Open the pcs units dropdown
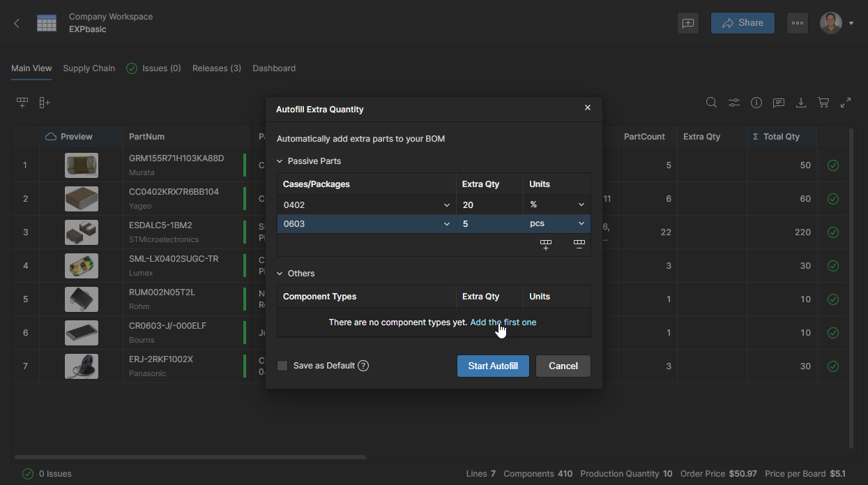This screenshot has height=485, width=868. coord(580,224)
